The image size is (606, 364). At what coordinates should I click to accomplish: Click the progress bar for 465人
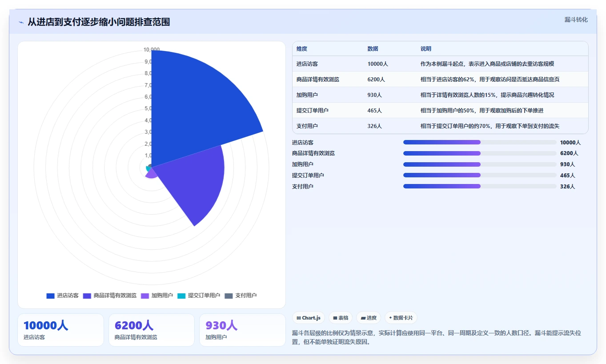coord(480,175)
